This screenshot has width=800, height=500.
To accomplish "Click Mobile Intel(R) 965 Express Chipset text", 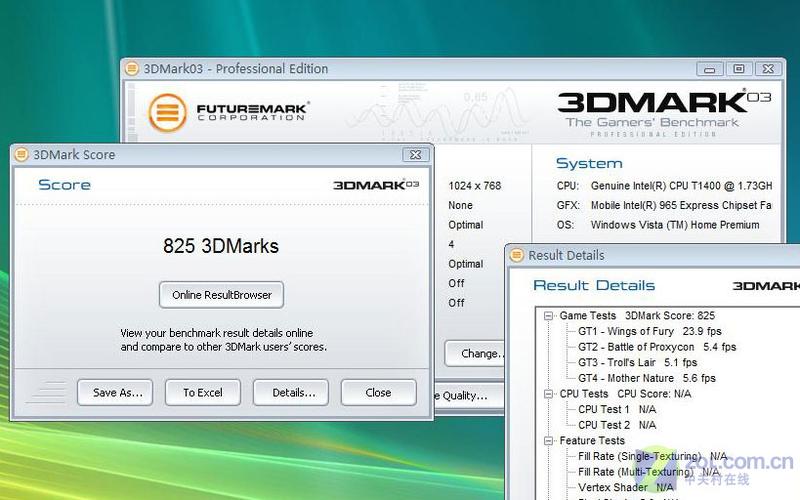I will pyautogui.click(x=681, y=205).
